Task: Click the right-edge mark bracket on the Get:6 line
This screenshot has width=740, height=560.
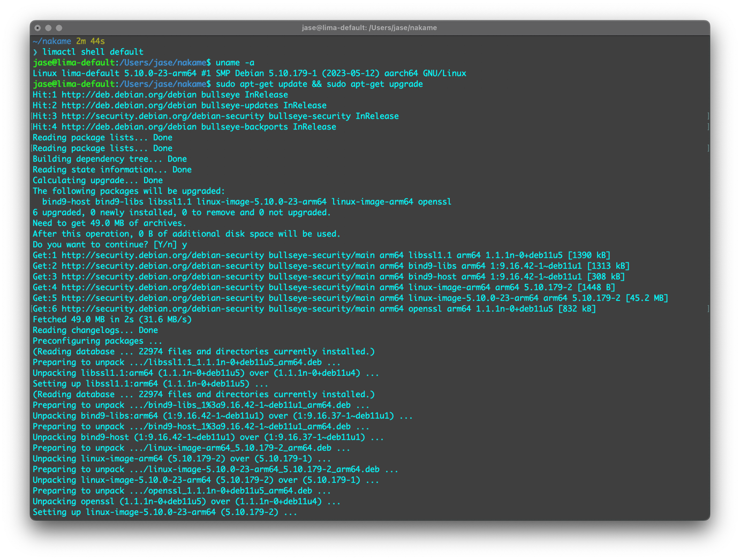Action: click(708, 309)
